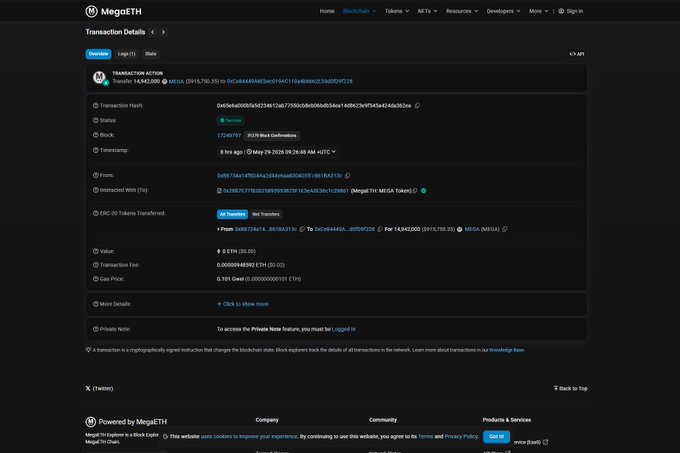The image size is (680, 453).
Task: Click contract file icon before Interacted With address
Action: click(219, 191)
